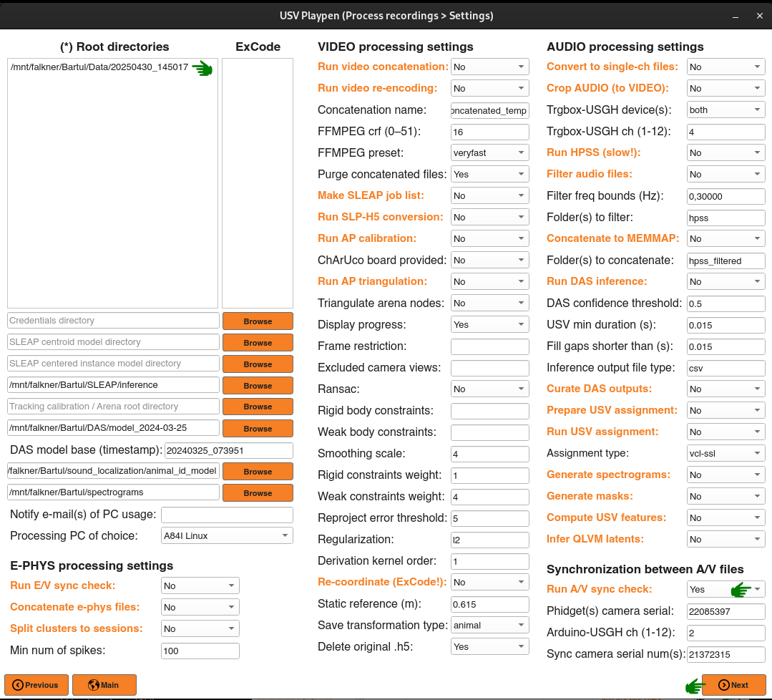This screenshot has height=700, width=772.
Task: Click the Next button
Action: point(733,685)
